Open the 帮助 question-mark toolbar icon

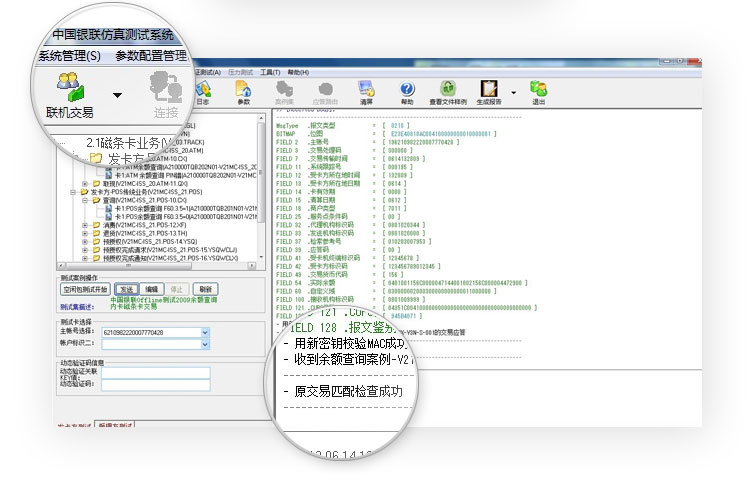[407, 93]
